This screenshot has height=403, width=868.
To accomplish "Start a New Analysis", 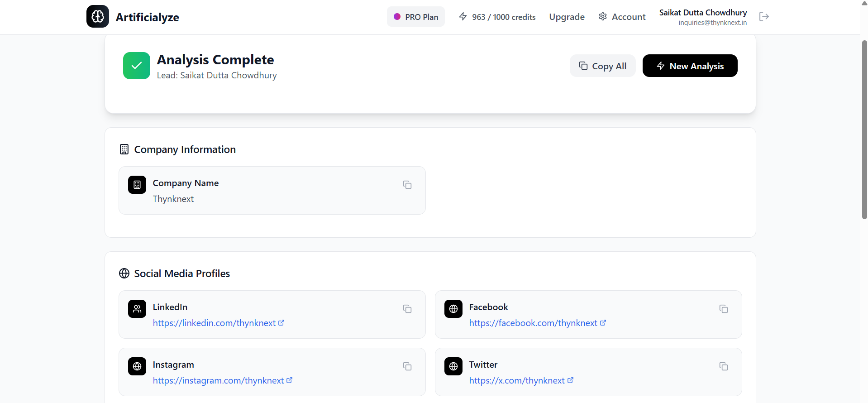I will 690,66.
